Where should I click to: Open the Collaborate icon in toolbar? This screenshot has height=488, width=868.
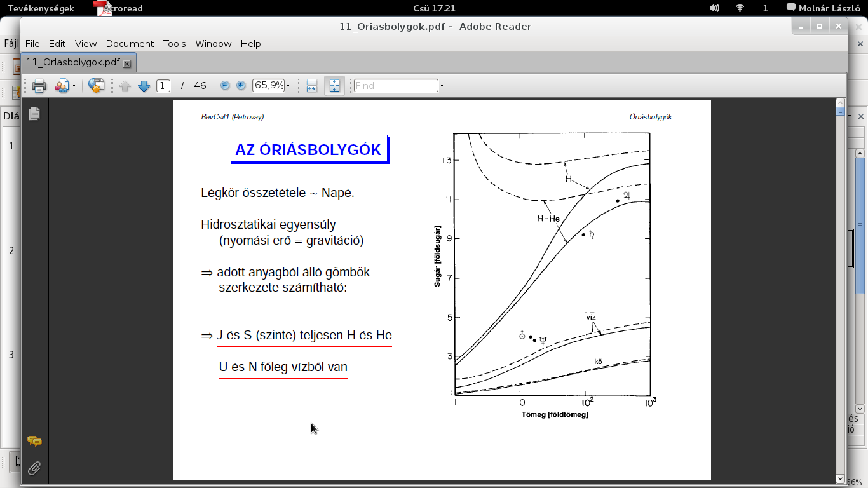click(x=62, y=86)
